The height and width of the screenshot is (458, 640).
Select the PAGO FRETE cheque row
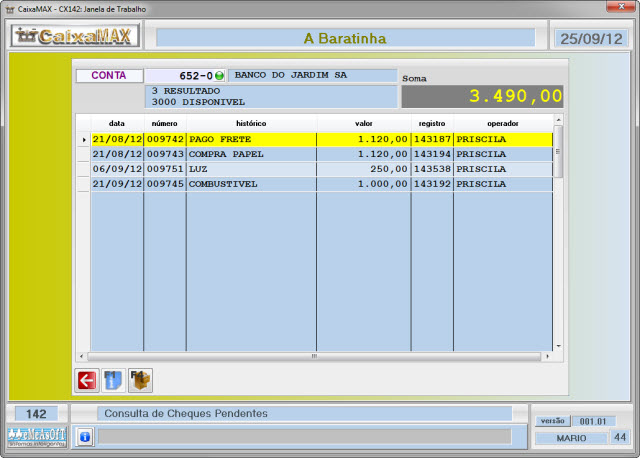(250, 139)
